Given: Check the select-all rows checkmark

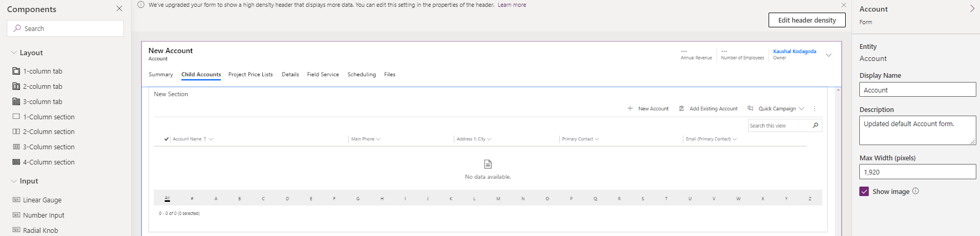Looking at the screenshot, I should (x=166, y=139).
